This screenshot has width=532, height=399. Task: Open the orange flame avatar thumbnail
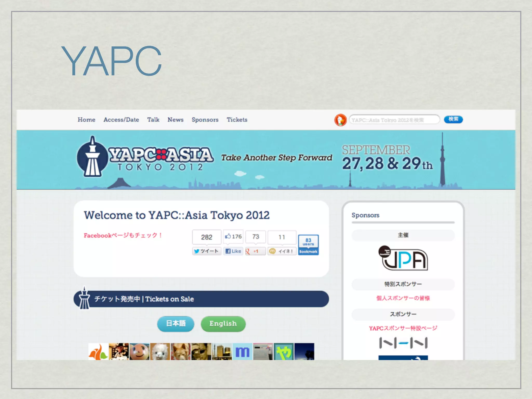(x=98, y=351)
